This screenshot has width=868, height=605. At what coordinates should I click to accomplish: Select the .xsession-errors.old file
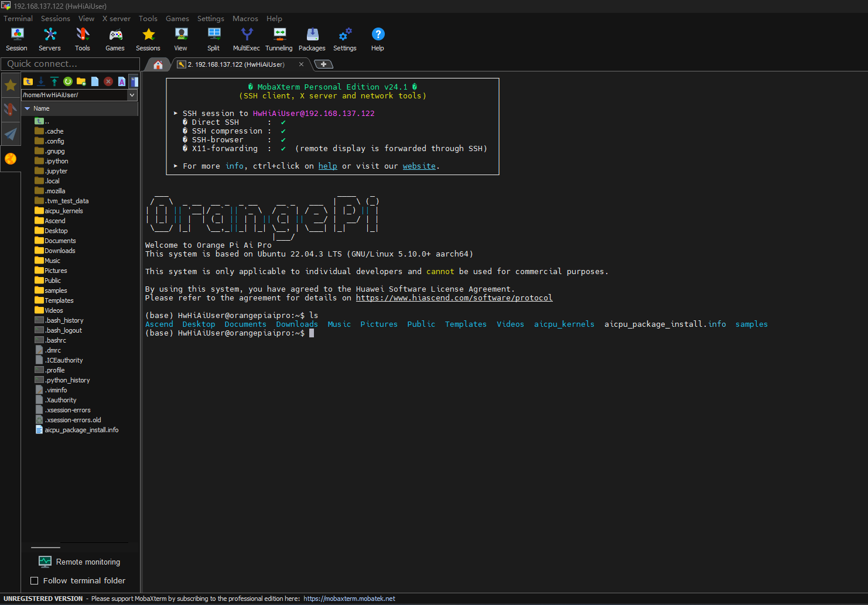point(68,420)
